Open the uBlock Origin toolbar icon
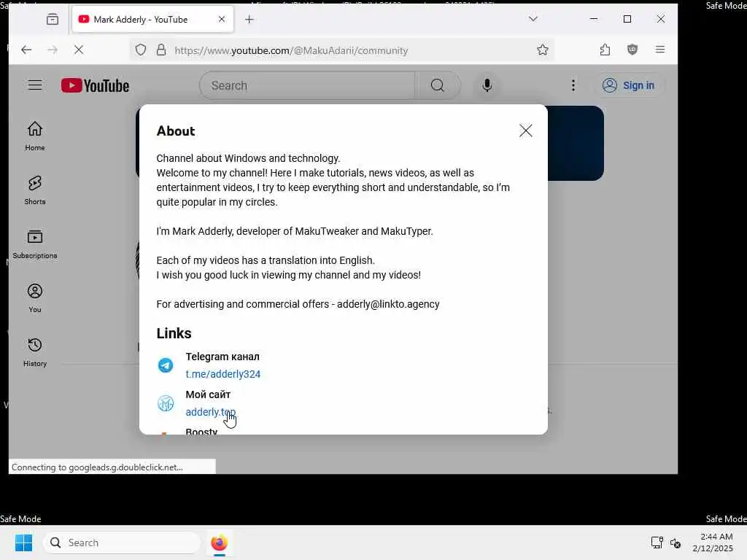The image size is (747, 560). pos(632,50)
